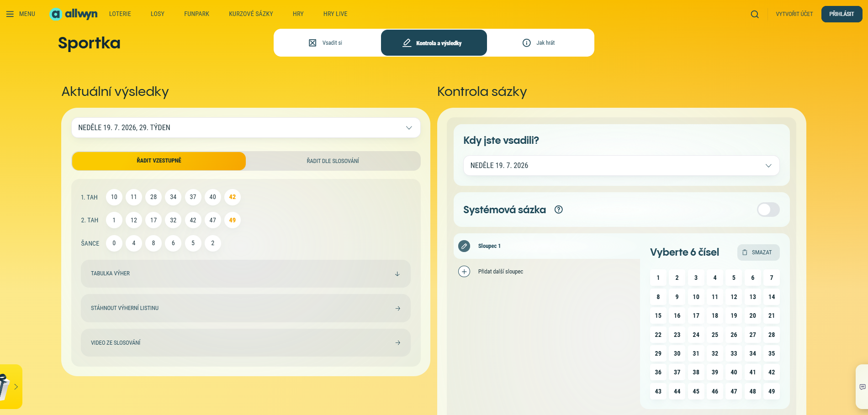Click the orange bonus ball 49 in 2. TAH
Viewport: 868px width, 415px height.
(233, 220)
